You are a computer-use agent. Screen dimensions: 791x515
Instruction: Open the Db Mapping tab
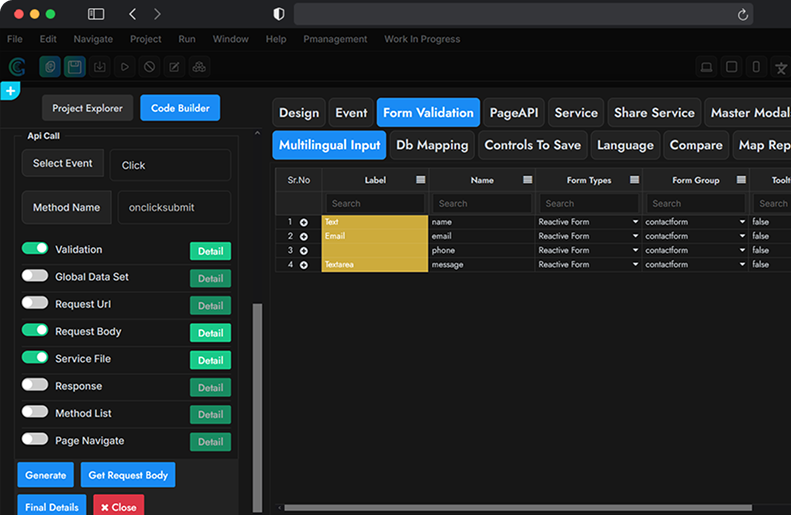click(432, 145)
